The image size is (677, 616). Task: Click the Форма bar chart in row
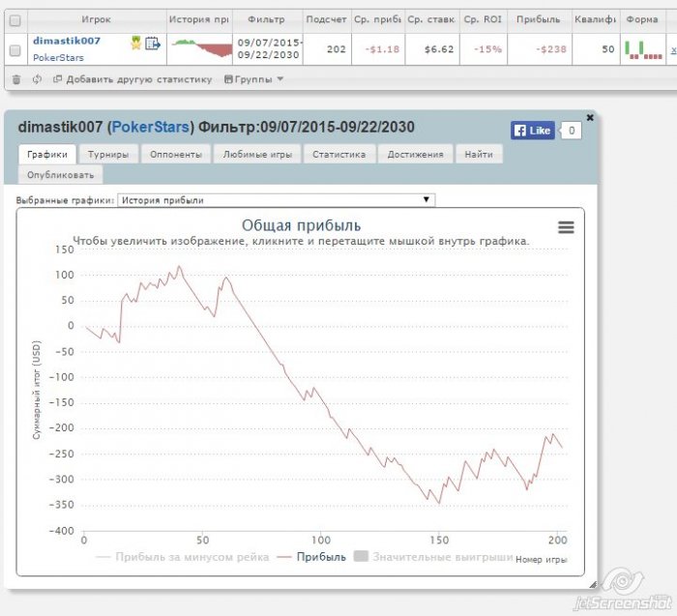pos(643,50)
